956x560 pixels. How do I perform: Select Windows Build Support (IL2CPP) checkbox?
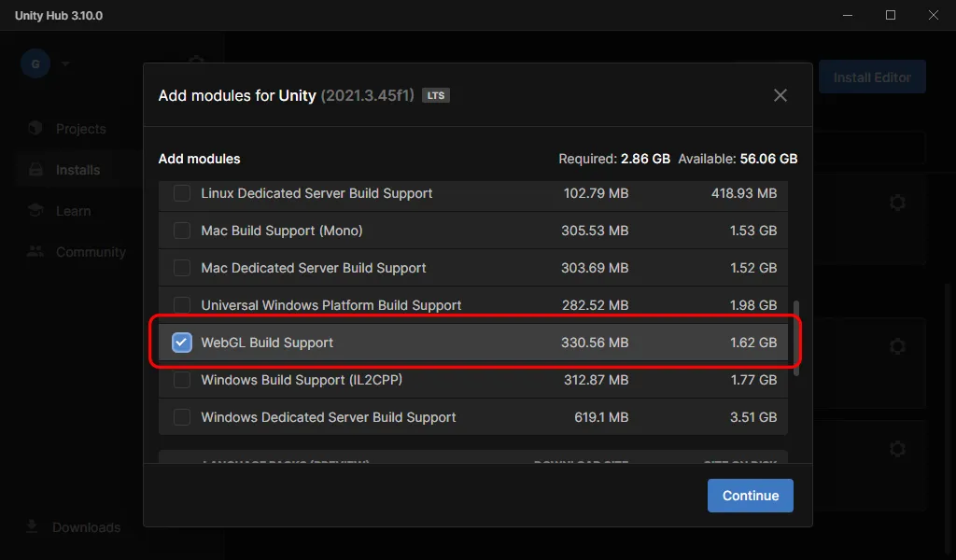point(182,380)
